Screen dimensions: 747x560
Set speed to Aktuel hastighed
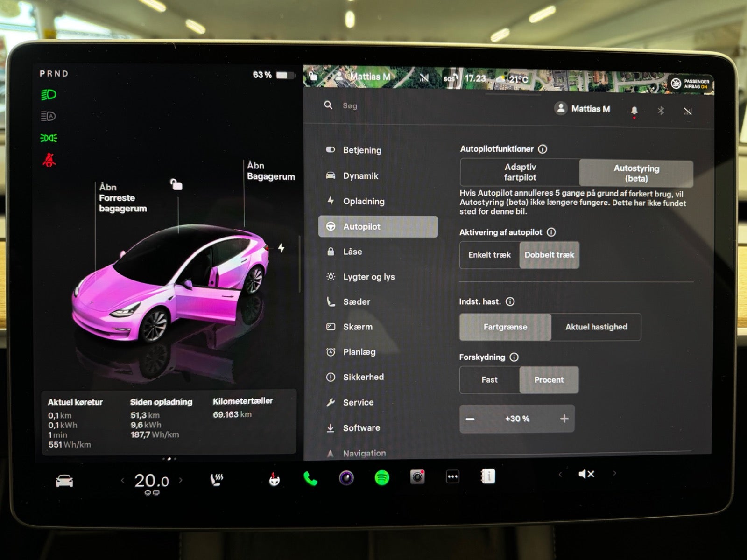click(x=596, y=327)
